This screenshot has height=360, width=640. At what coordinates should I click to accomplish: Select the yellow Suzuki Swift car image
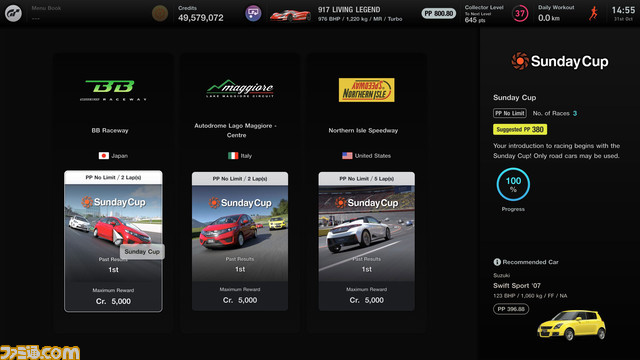[571, 325]
